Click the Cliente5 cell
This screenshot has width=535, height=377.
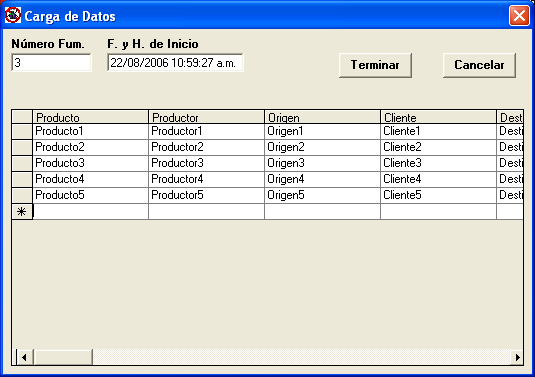pyautogui.click(x=438, y=195)
